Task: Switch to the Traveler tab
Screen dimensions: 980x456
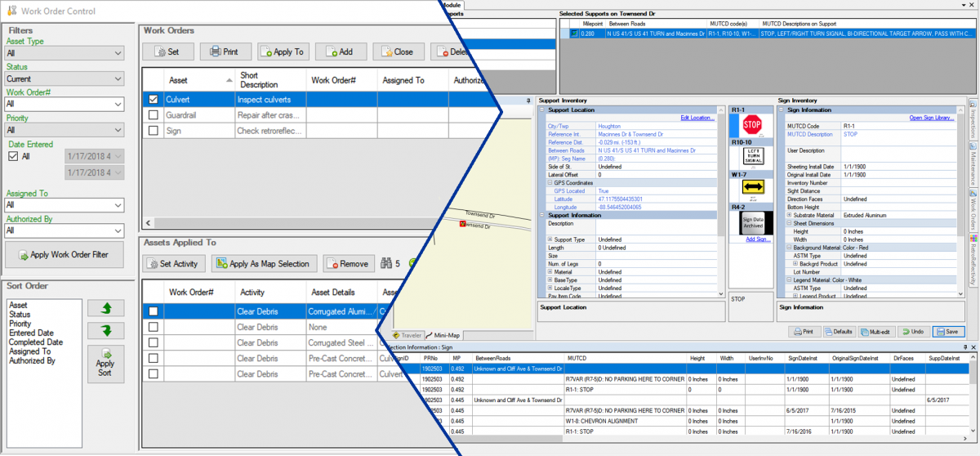Action: [x=407, y=335]
